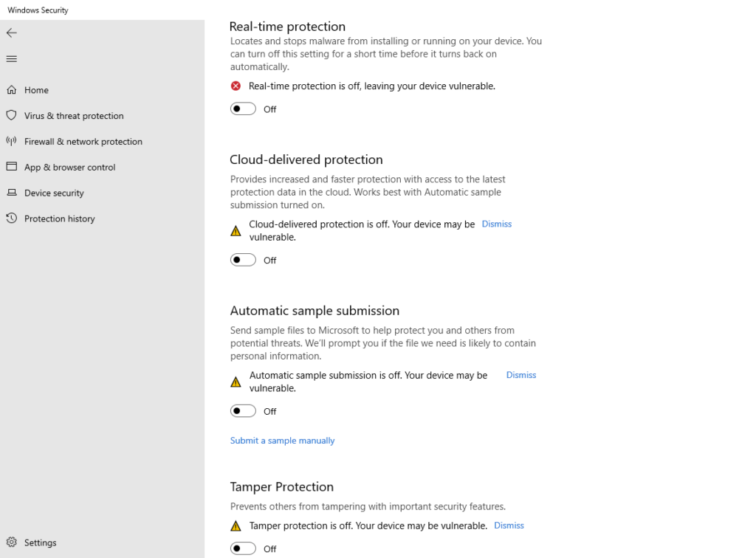
Task: Click the Firewall antenna icon
Action: tap(12, 141)
